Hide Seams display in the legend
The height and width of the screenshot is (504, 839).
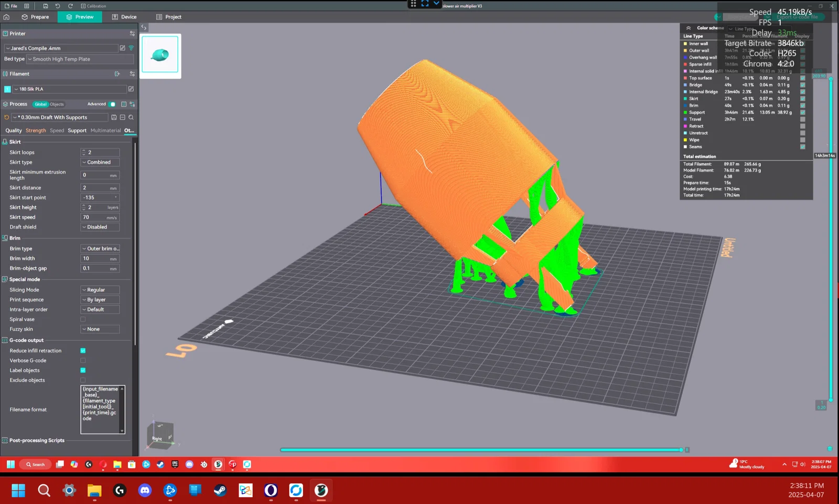[802, 147]
